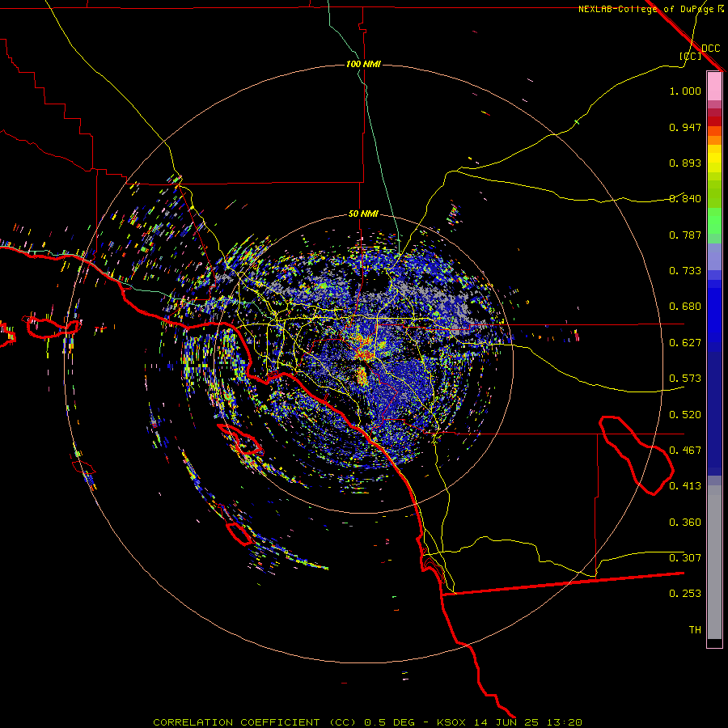The image size is (728, 728).
Task: Select the 100 NMI range ring label
Action: (363, 64)
